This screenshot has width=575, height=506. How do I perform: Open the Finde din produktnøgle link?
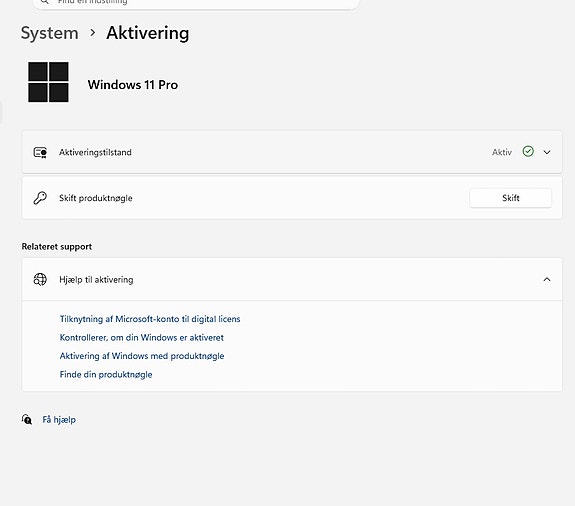pyautogui.click(x=106, y=374)
